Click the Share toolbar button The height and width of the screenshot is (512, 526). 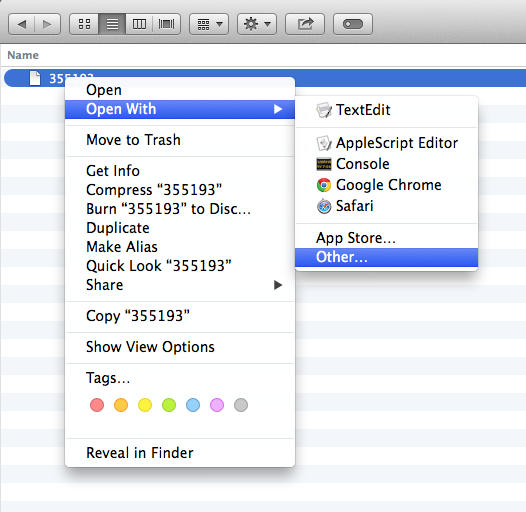coord(305,24)
